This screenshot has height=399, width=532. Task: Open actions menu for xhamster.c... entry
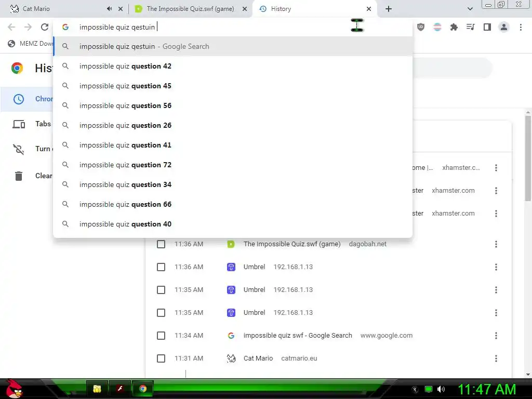[496, 168]
